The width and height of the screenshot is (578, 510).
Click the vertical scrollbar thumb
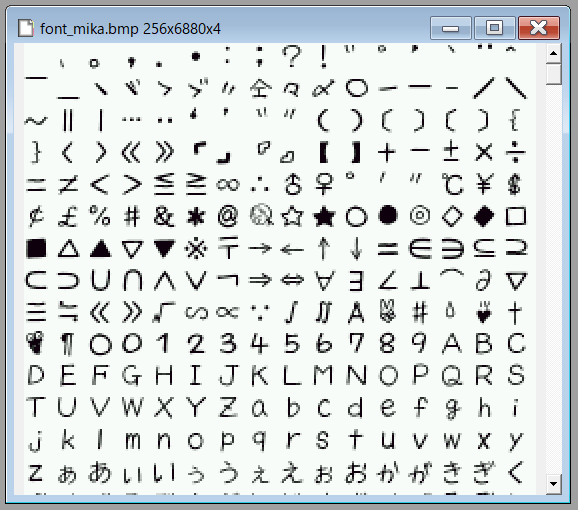tap(553, 74)
